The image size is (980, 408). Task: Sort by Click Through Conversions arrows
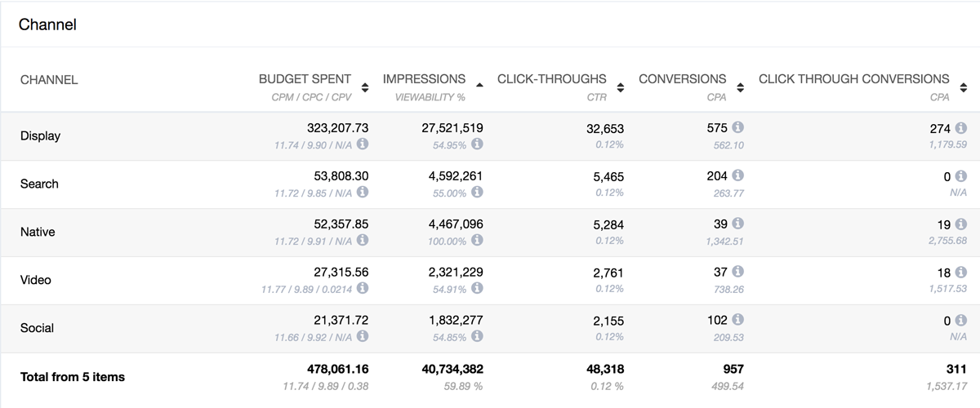click(x=963, y=87)
